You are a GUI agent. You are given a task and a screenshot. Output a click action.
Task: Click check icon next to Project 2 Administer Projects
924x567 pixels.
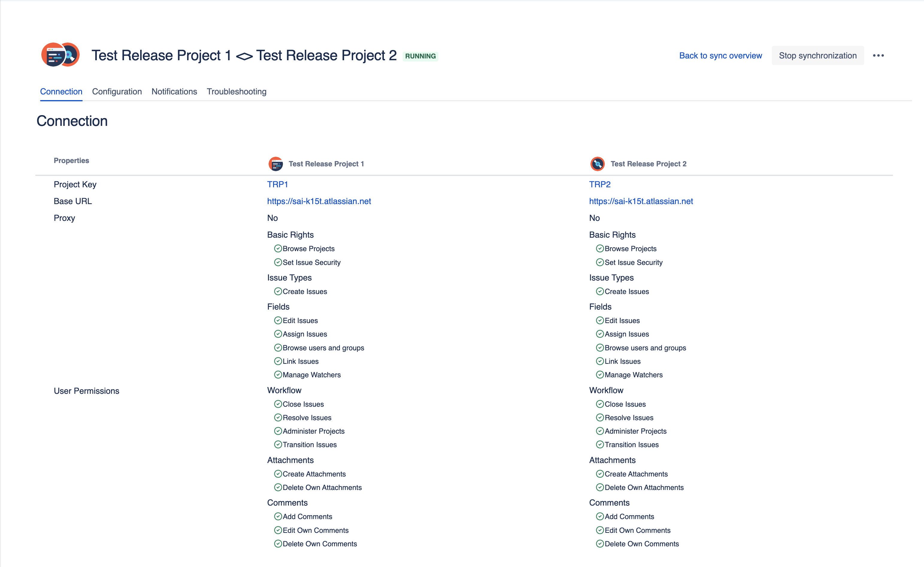click(x=600, y=431)
